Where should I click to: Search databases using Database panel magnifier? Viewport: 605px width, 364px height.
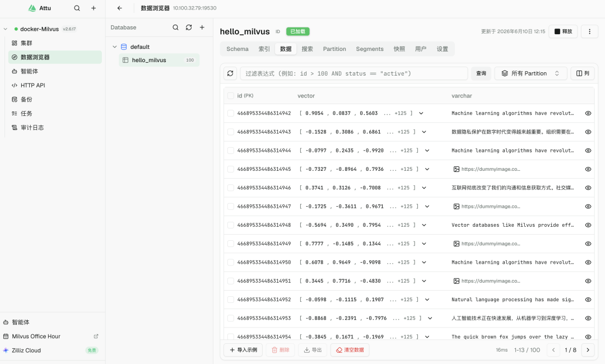[x=175, y=27]
